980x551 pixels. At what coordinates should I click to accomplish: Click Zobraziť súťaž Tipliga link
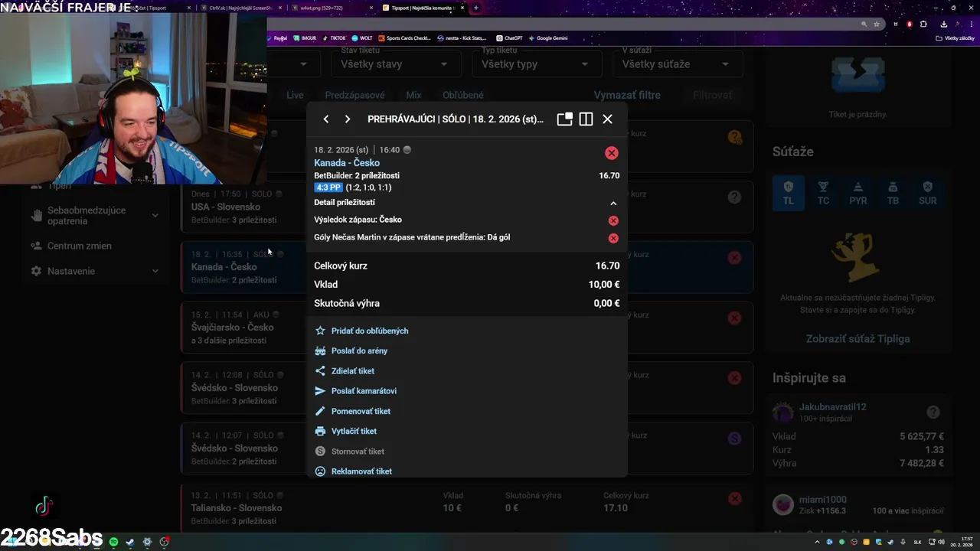(857, 339)
